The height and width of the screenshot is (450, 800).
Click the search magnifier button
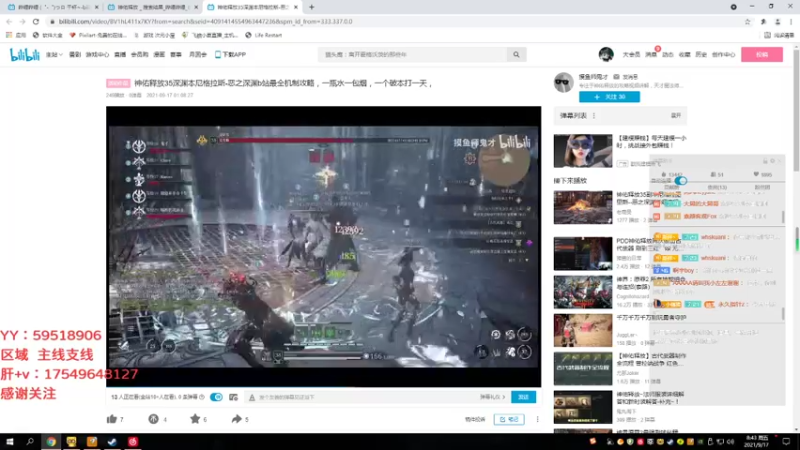516,55
